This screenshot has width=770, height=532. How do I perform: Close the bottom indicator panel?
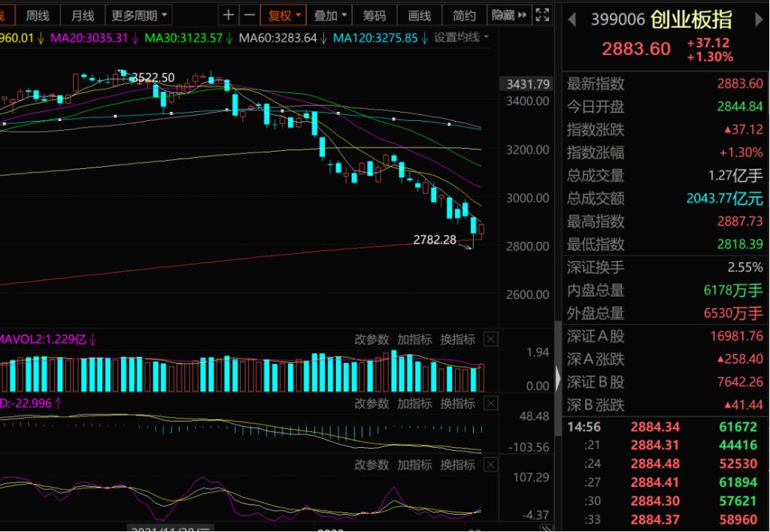point(490,465)
